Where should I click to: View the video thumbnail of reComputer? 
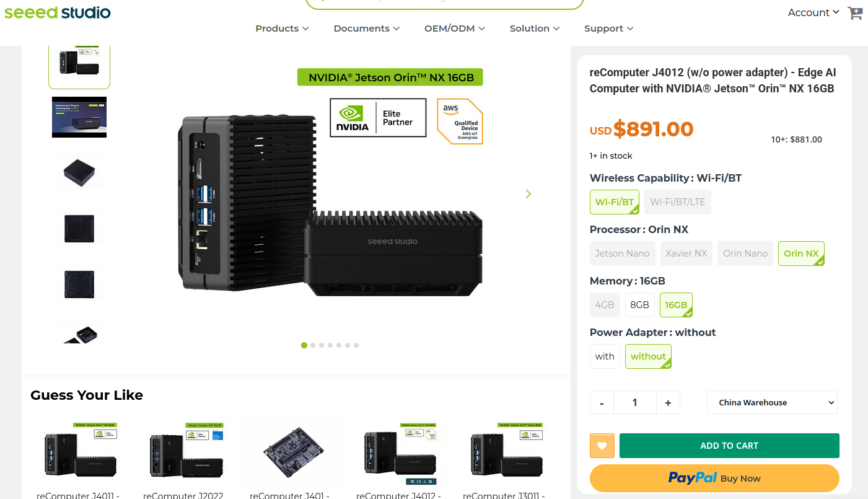click(x=79, y=117)
